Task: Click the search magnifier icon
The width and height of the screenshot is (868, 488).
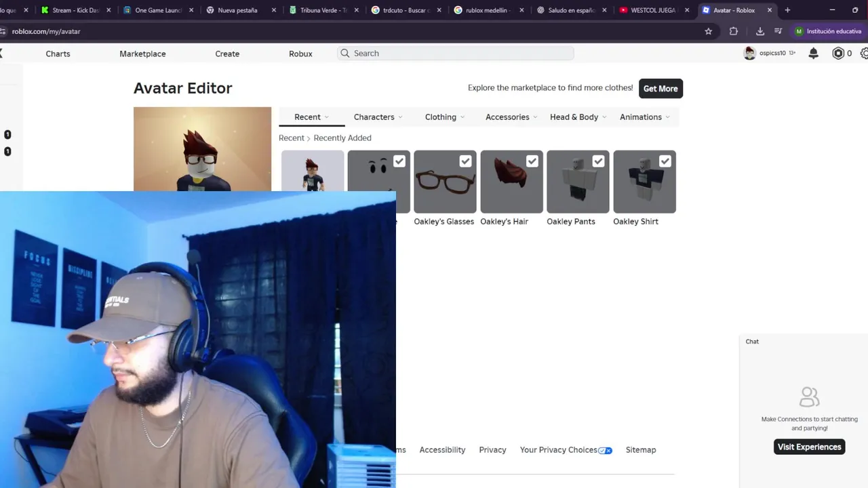Action: pos(345,54)
